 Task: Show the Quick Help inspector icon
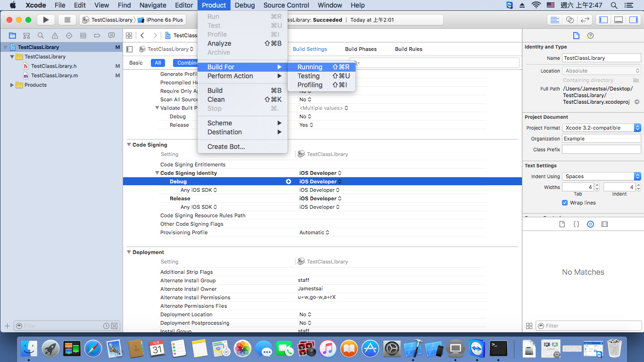click(590, 36)
